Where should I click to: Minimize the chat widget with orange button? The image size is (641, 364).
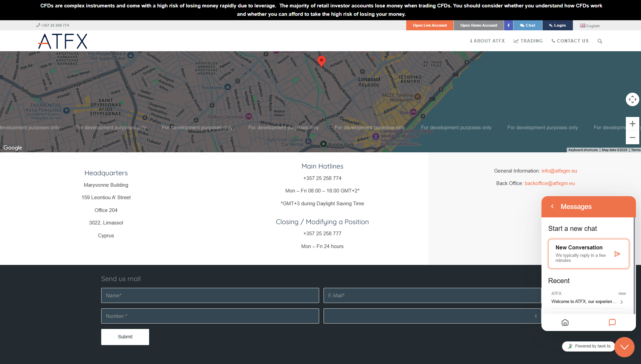pyautogui.click(x=624, y=347)
